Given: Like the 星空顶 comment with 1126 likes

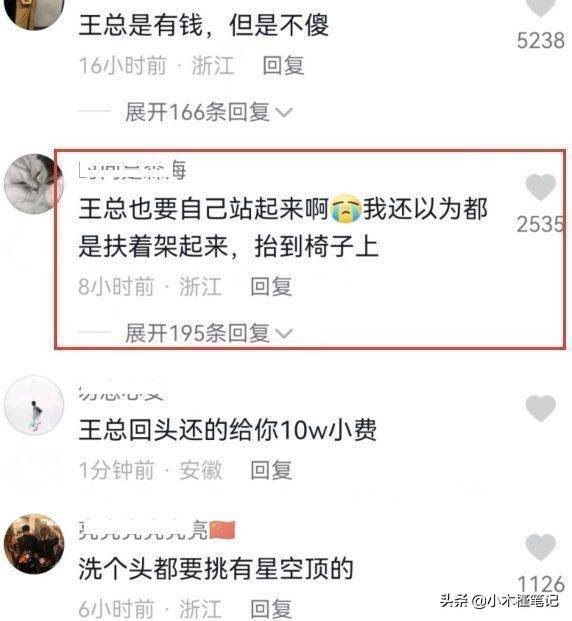Looking at the screenshot, I should [x=540, y=547].
